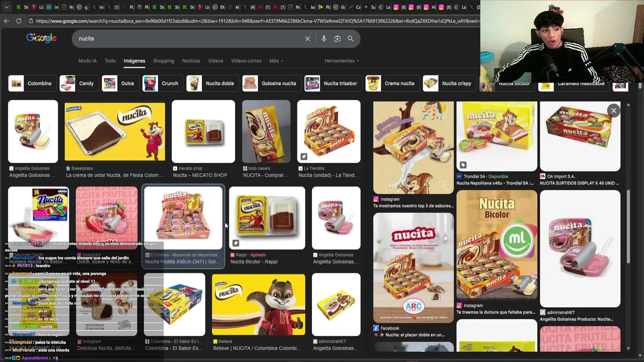
Task: Expand the Más dropdown menu
Action: [276, 61]
